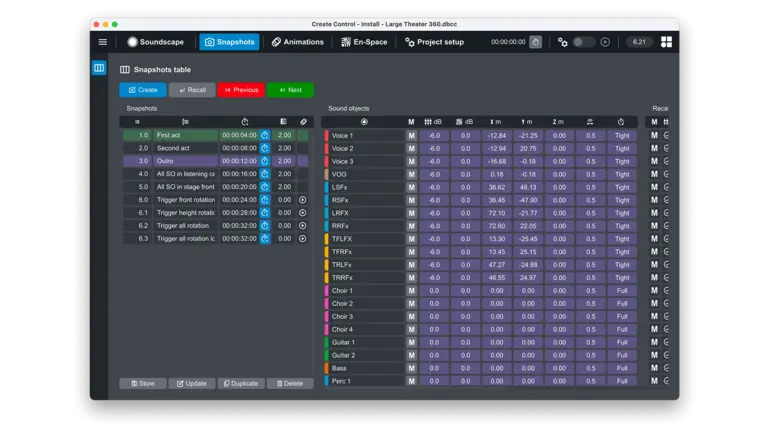Click the timecode column header icon in Snapshots

tap(245, 122)
